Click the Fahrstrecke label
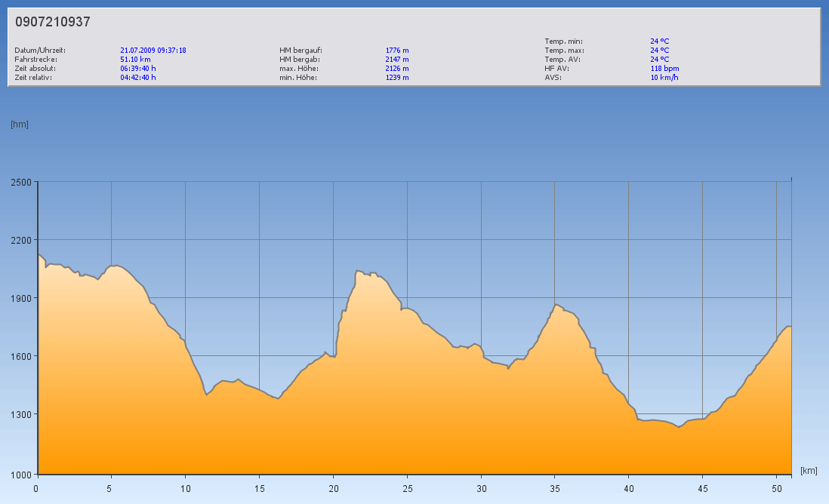The image size is (829, 504). [35, 60]
